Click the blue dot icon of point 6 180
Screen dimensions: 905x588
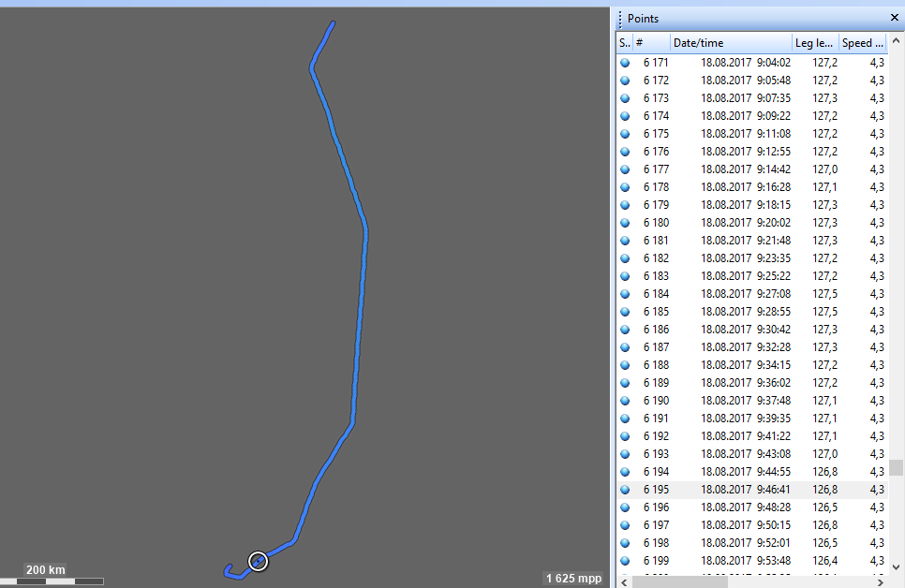(625, 223)
